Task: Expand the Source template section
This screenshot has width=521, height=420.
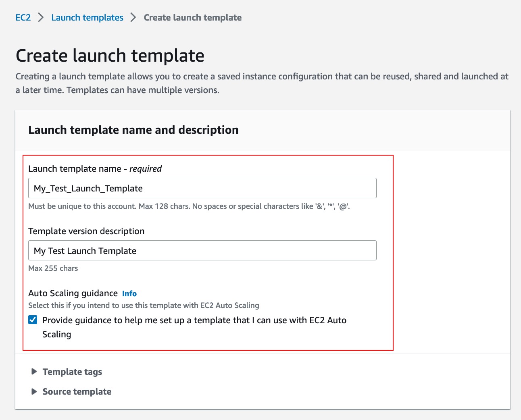Action: 71,391
